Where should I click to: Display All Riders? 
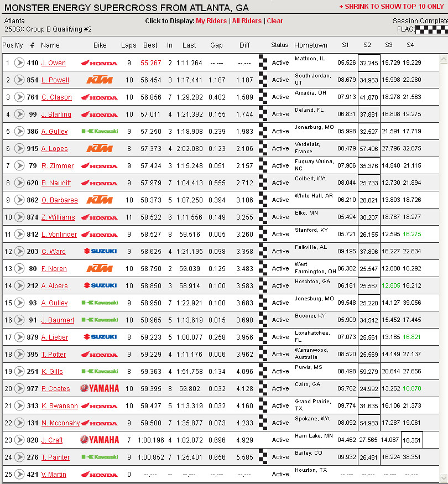click(x=247, y=21)
